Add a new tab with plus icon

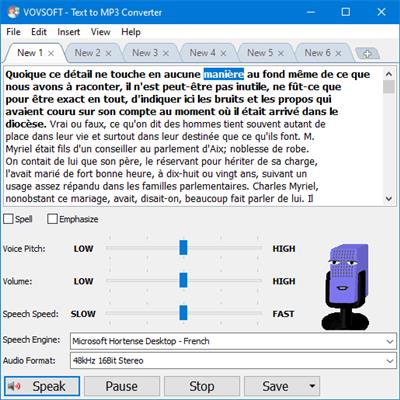(x=367, y=53)
